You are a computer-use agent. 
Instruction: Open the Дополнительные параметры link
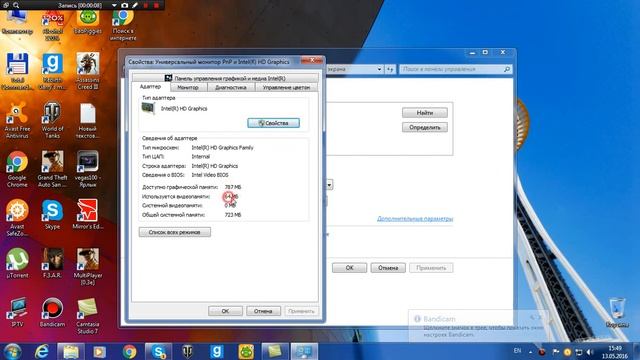415,219
